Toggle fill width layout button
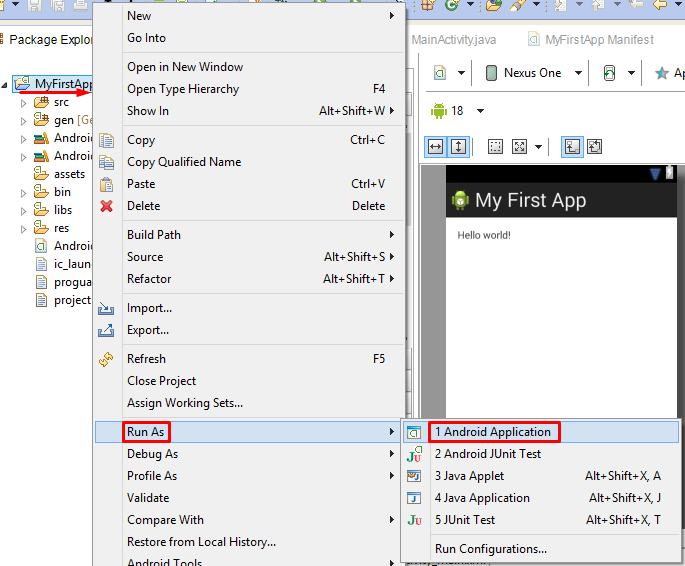Viewport: 685px width, 566px height. (x=436, y=147)
